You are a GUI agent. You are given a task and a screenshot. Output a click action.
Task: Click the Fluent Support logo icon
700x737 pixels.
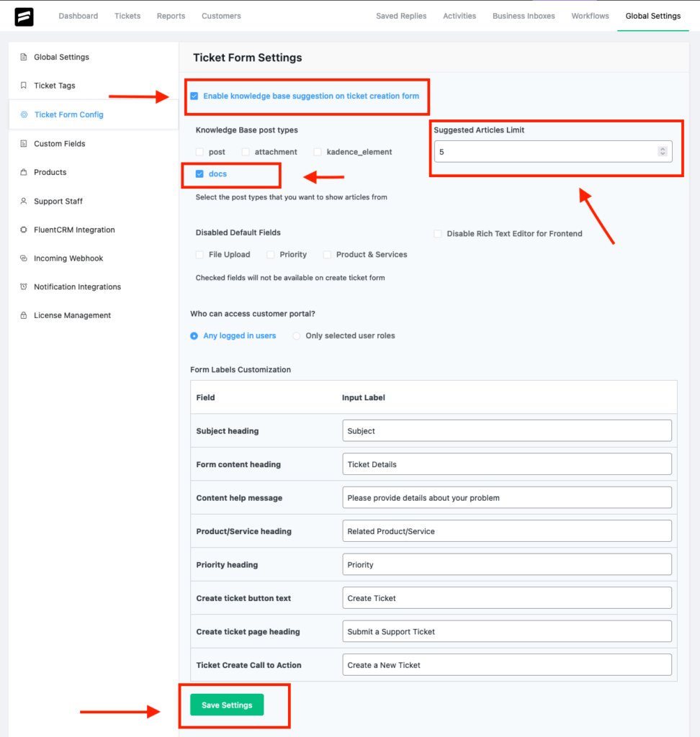coord(24,17)
